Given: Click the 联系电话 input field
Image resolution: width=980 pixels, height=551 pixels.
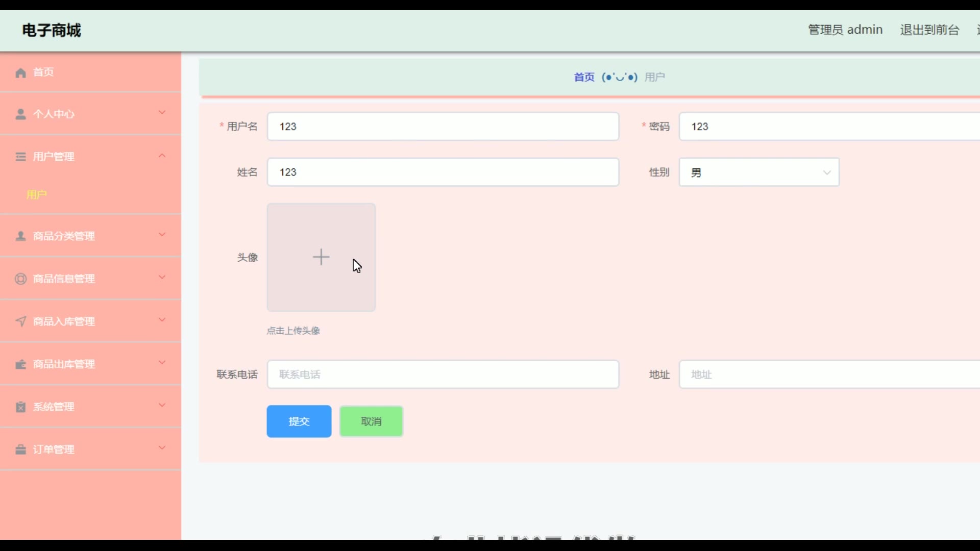Looking at the screenshot, I should pyautogui.click(x=443, y=374).
